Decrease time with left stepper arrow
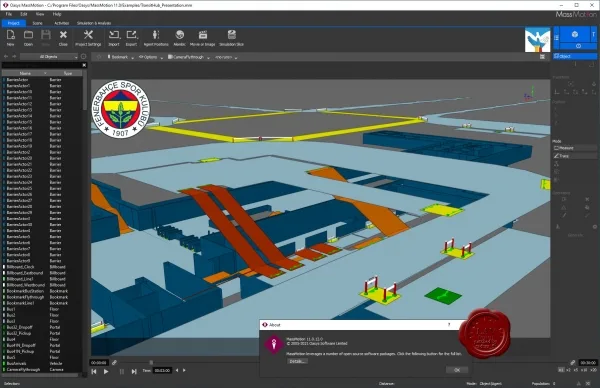 tap(177, 370)
